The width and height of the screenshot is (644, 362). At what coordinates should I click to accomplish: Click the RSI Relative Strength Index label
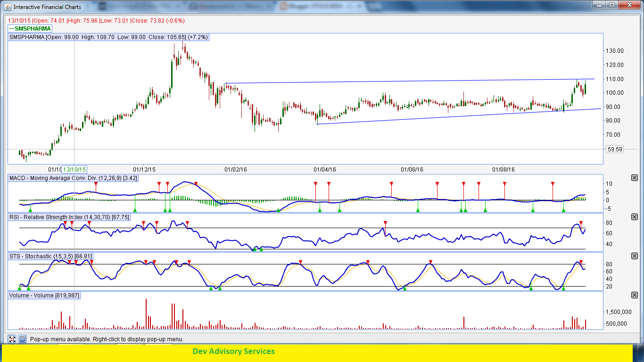pos(69,217)
